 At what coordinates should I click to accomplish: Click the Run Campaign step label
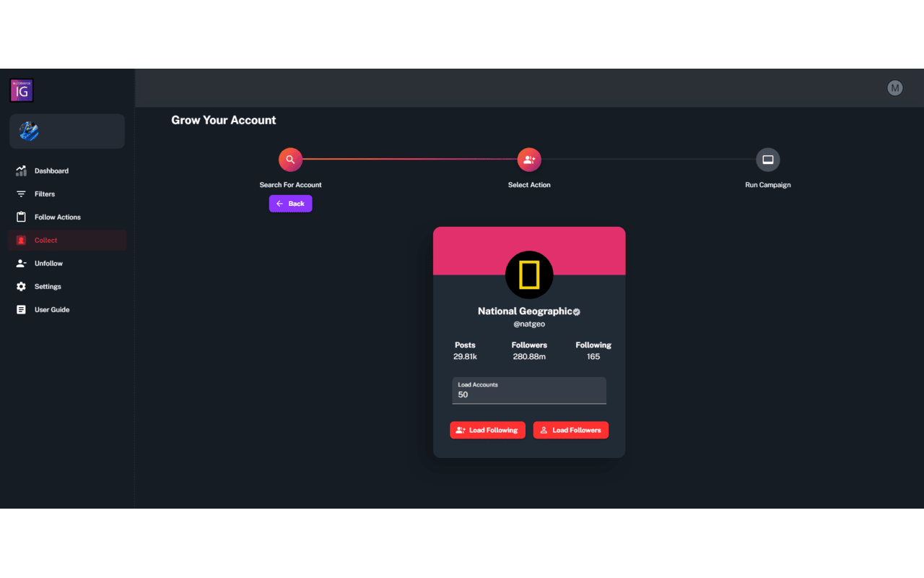click(768, 185)
